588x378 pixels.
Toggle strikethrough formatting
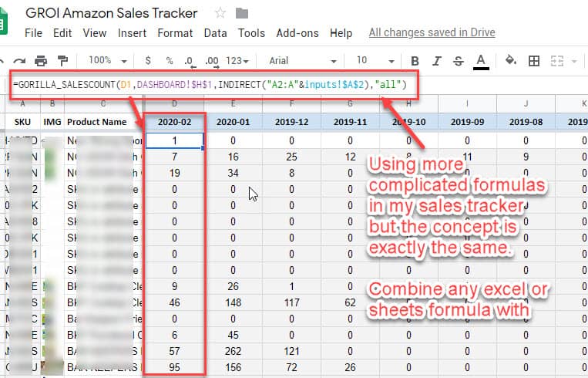(x=459, y=61)
